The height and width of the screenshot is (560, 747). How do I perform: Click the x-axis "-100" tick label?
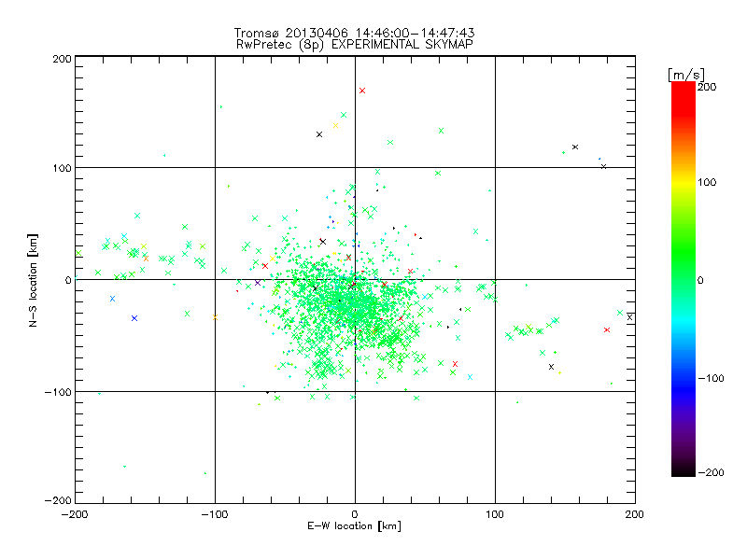pos(215,514)
